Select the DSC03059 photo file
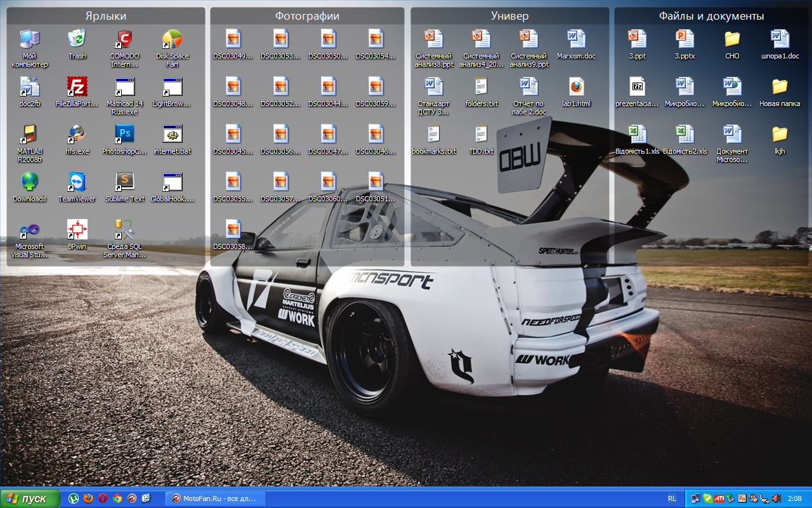This screenshot has height=508, width=812. click(x=376, y=87)
